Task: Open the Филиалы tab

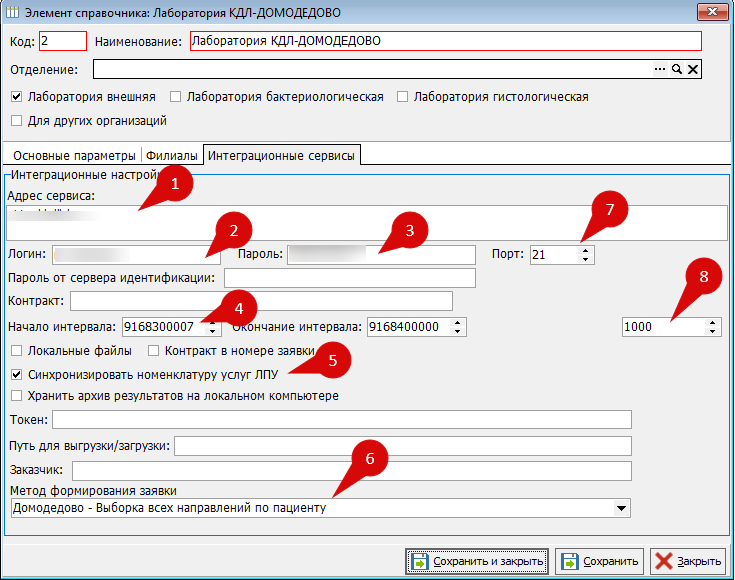Action: [x=171, y=155]
